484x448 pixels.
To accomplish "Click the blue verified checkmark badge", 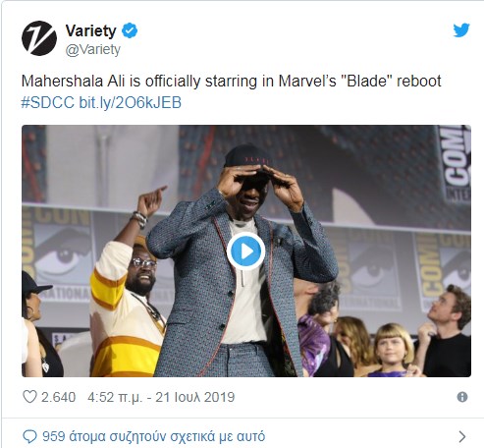I will 130,30.
